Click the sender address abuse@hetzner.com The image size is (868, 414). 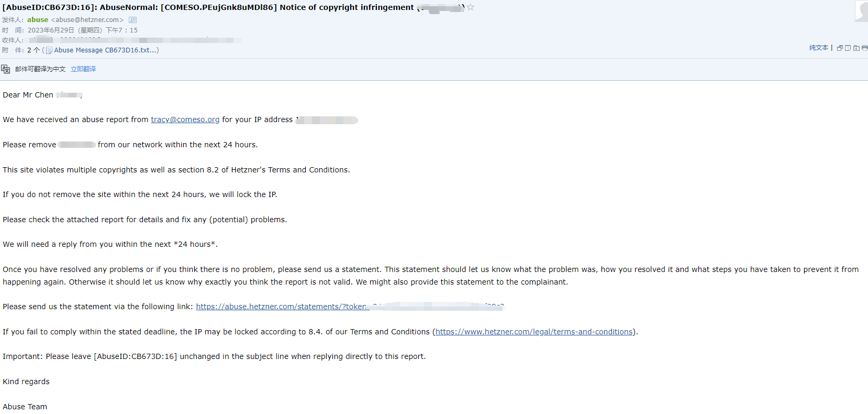click(x=87, y=20)
